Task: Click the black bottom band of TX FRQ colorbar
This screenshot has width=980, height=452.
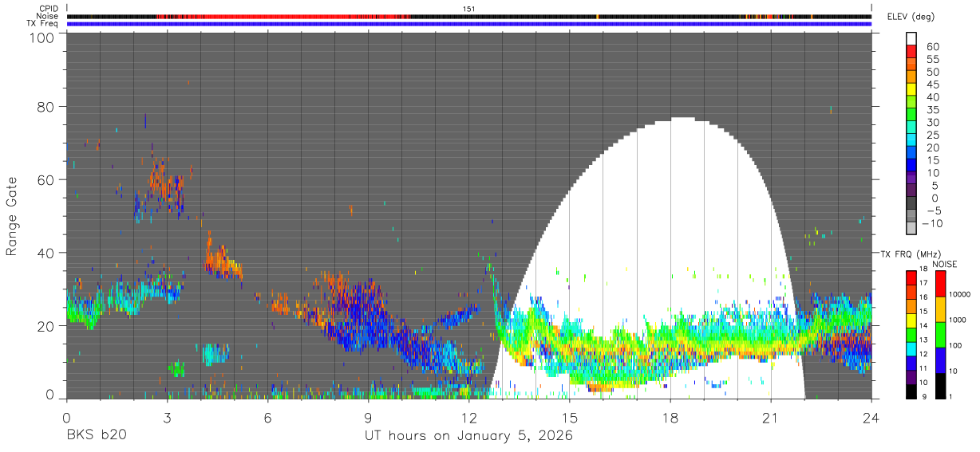Action: click(912, 391)
